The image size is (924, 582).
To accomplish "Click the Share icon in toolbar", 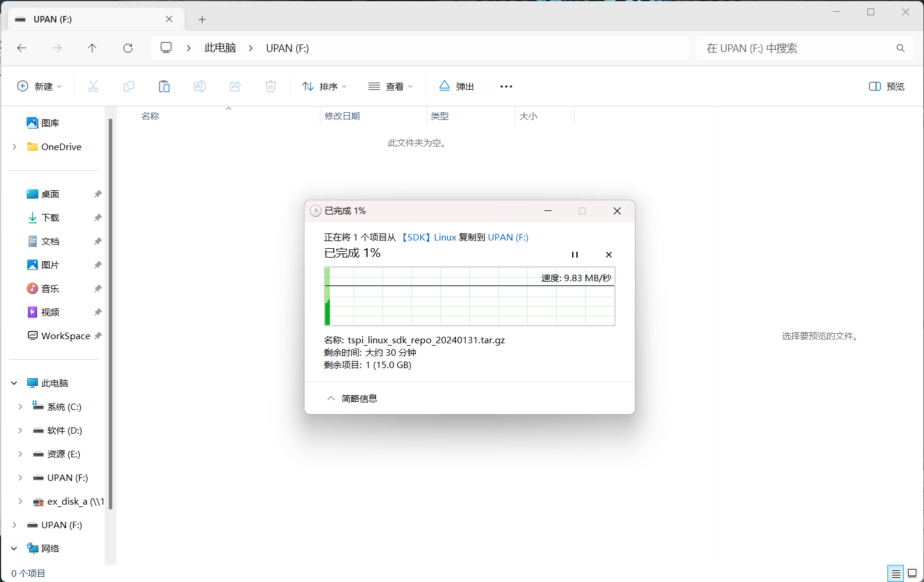I will tap(235, 86).
